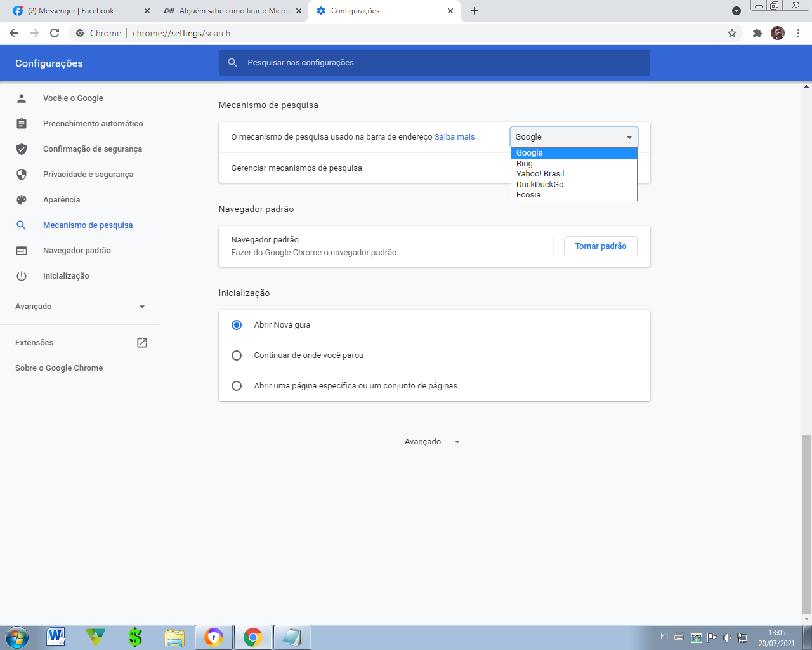
Task: Click the shield icon for Privacidade e segurança
Action: coord(22,175)
